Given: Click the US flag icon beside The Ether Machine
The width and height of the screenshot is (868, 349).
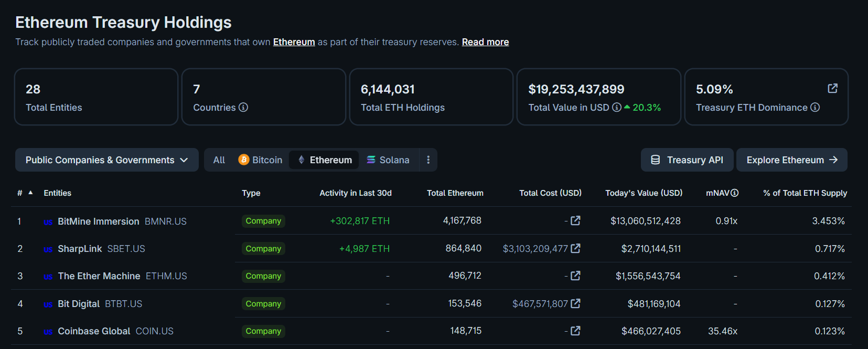Looking at the screenshot, I should point(48,277).
